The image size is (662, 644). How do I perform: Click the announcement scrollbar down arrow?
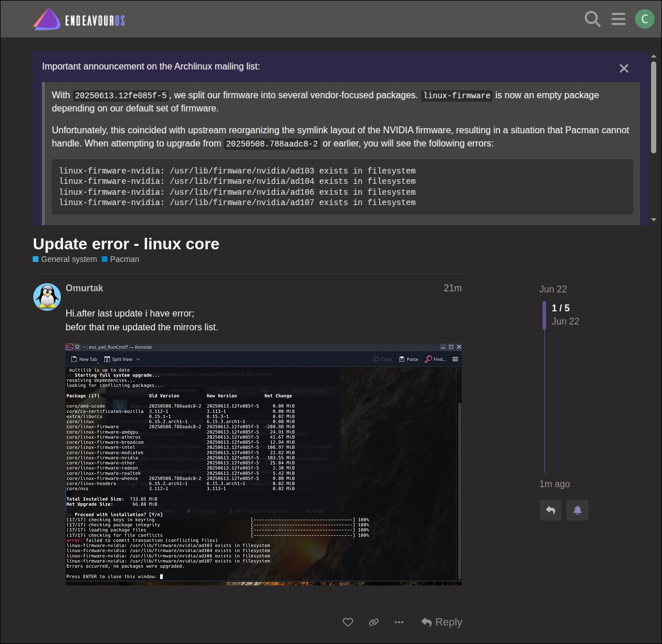tap(653, 219)
